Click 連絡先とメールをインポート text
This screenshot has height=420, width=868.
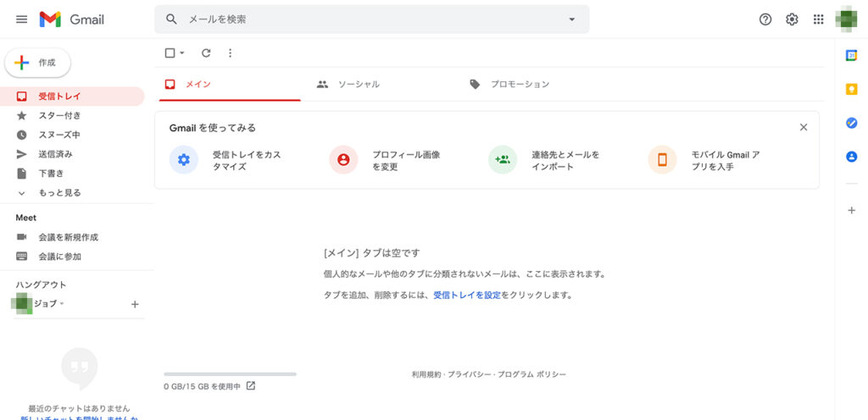pos(565,161)
